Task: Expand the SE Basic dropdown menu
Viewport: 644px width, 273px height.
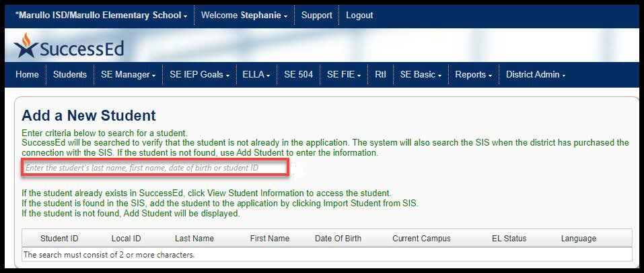Action: [421, 74]
